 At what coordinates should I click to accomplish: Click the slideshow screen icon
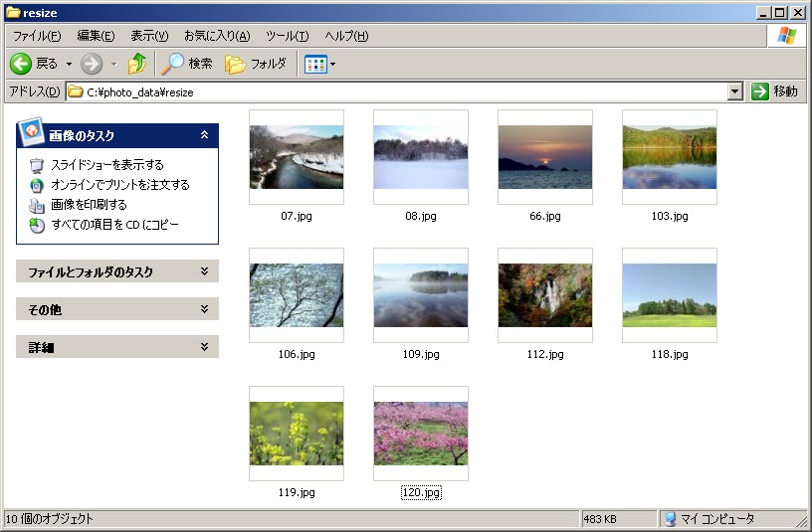pyautogui.click(x=36, y=166)
